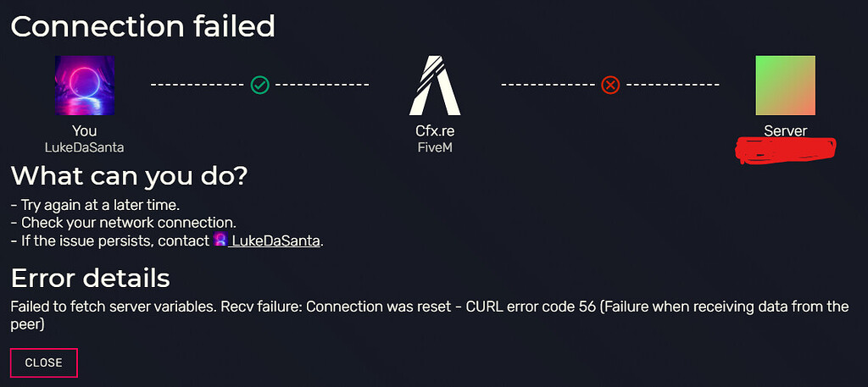Open the LukeDaSanta contact link
This screenshot has width=868, height=387.
(274, 241)
